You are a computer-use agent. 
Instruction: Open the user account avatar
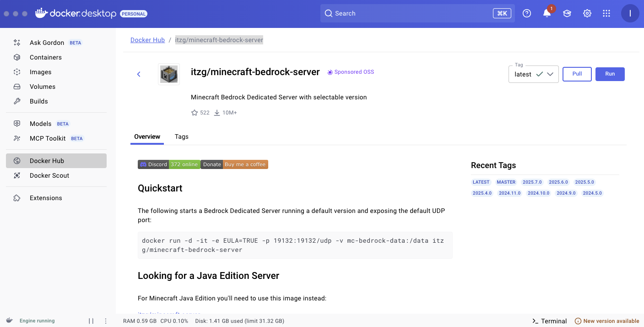click(x=630, y=13)
